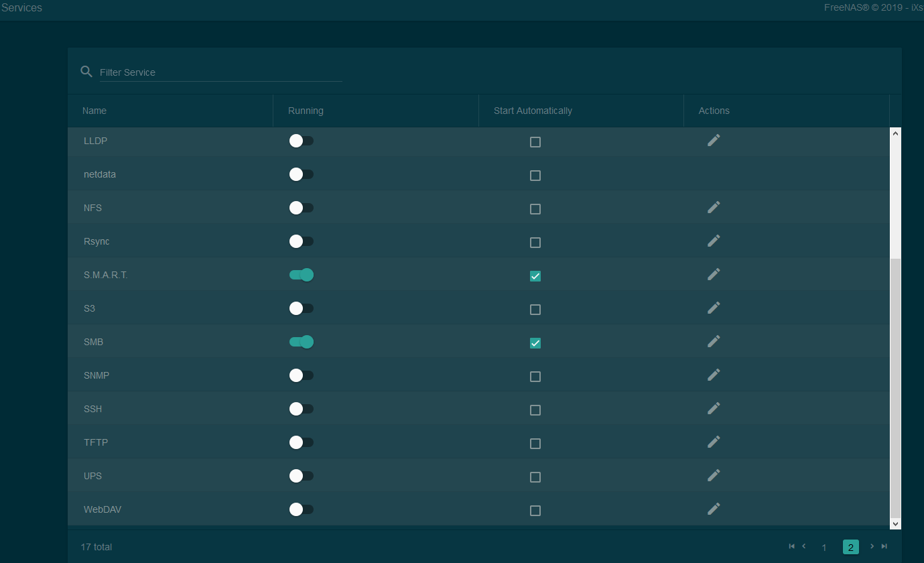This screenshot has height=563, width=924.
Task: Start the S3 service toggle
Action: click(302, 308)
